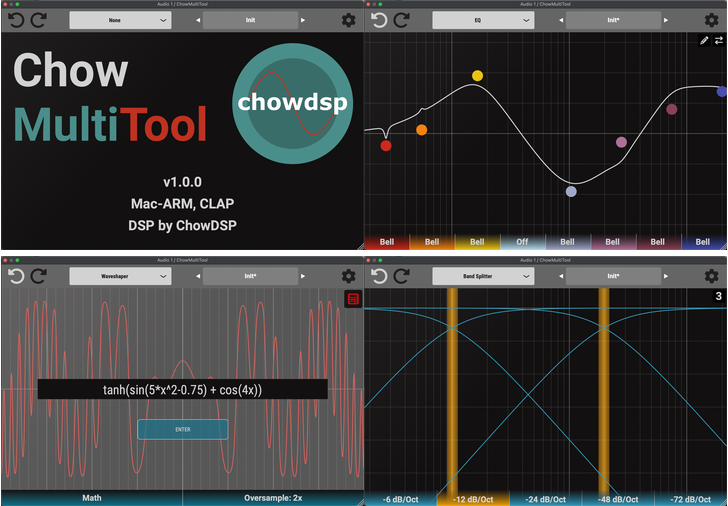Toggle the yellow Bell band in EQ
Screen dimensions: 728x506
[477, 242]
